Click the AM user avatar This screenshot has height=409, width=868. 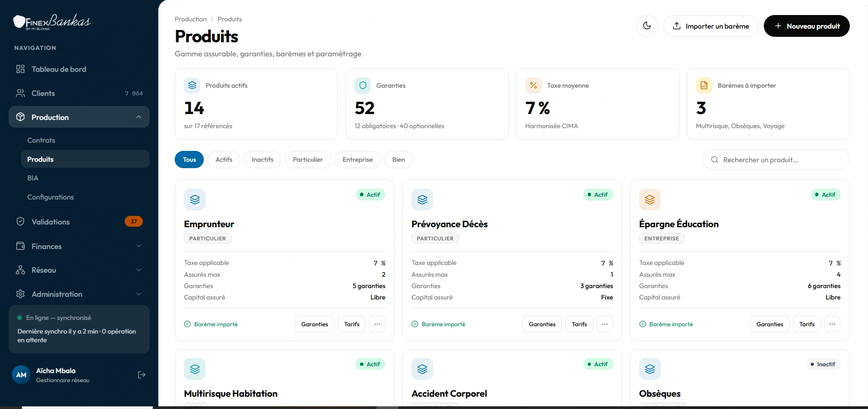21,375
